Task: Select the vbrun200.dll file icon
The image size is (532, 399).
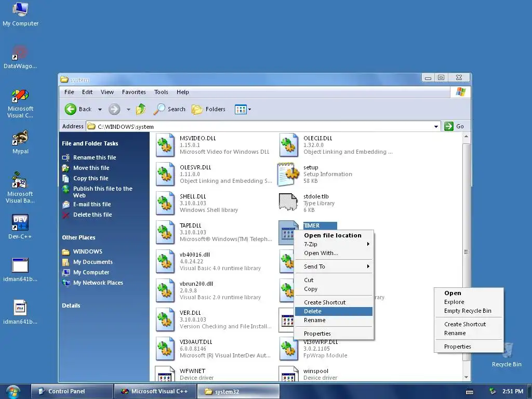Action: (165, 291)
